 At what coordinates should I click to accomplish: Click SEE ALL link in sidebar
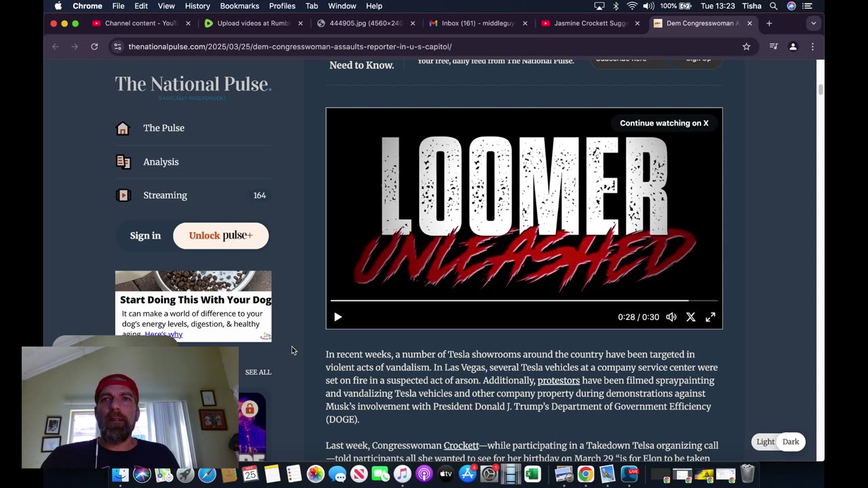(258, 372)
